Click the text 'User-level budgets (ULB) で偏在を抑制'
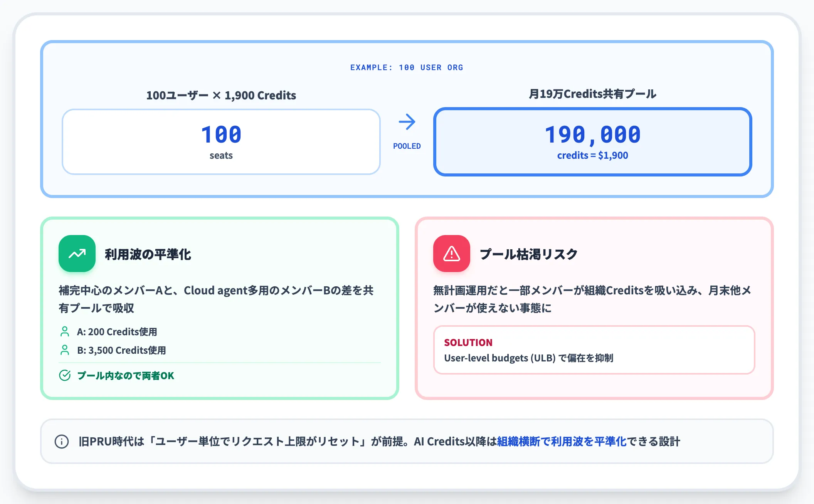The height and width of the screenshot is (504, 814). [528, 358]
